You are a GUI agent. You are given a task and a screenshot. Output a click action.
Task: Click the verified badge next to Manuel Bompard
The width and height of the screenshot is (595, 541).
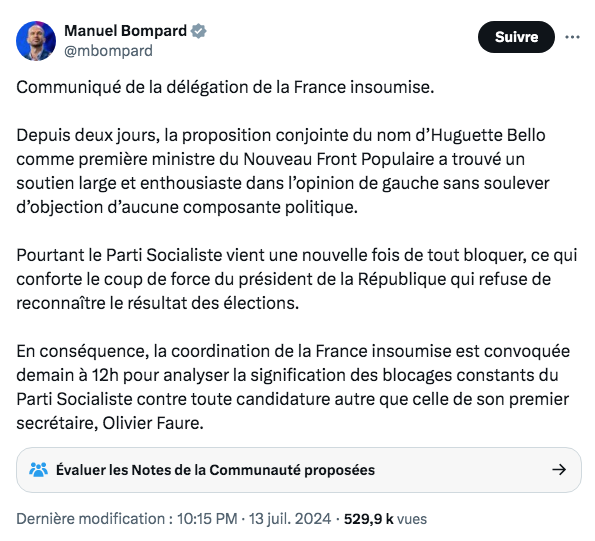pos(198,31)
